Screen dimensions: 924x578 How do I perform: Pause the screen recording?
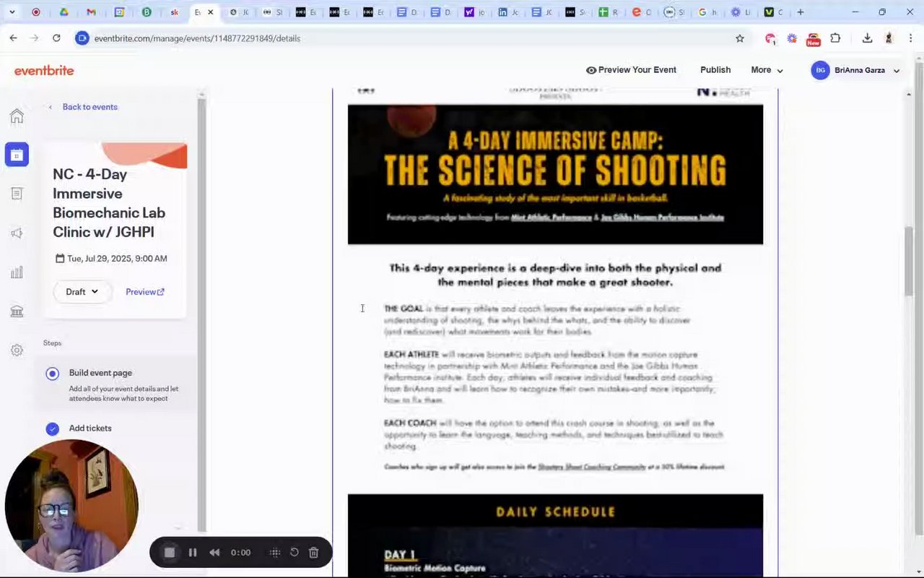[193, 553]
